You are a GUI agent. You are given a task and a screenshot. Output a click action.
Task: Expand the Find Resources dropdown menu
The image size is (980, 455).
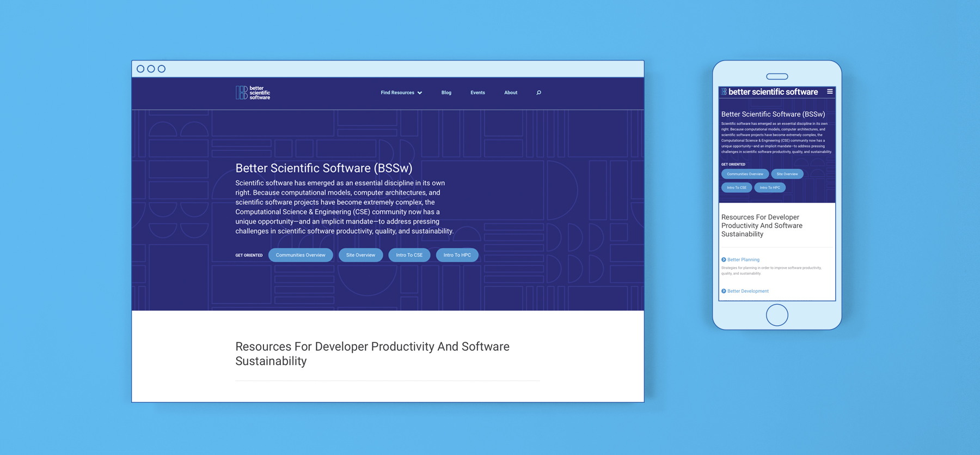pyautogui.click(x=401, y=93)
